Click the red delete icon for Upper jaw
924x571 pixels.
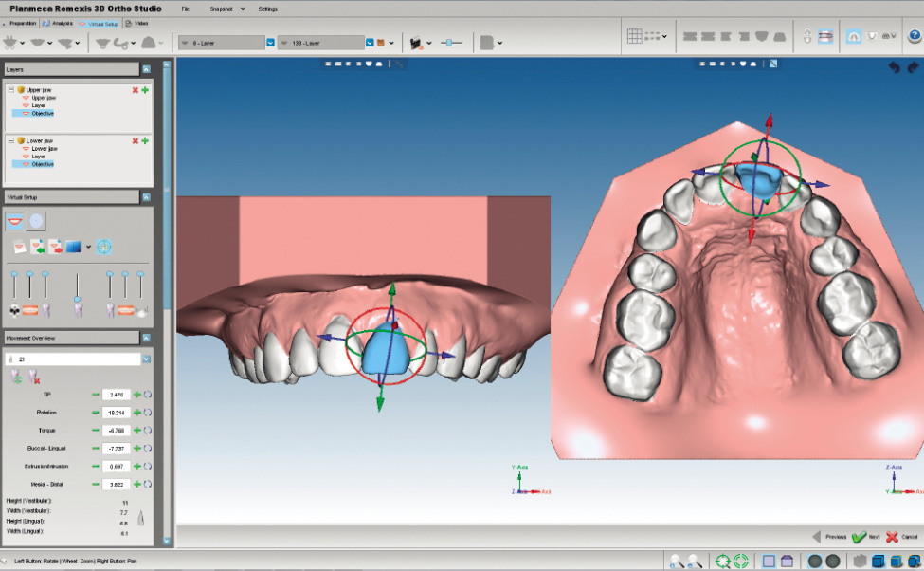(136, 90)
